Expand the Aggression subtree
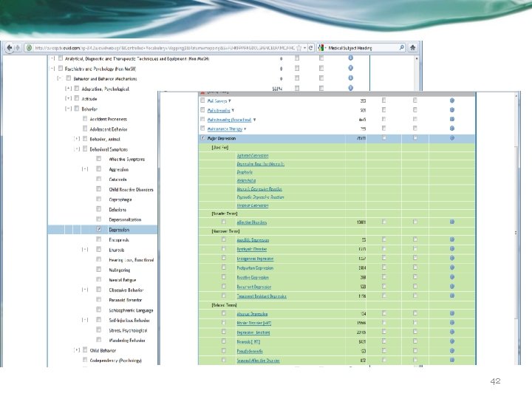Image resolution: width=532 pixels, height=399 pixels. 85,169
